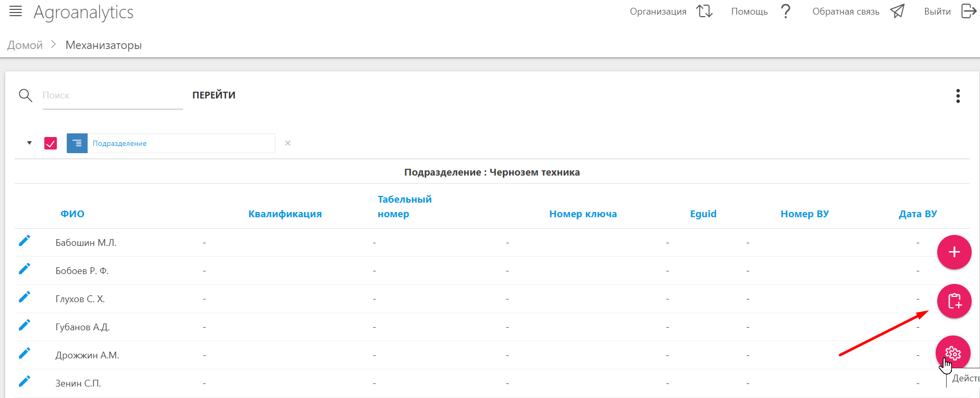Sort by Квалификация column header

tap(285, 214)
